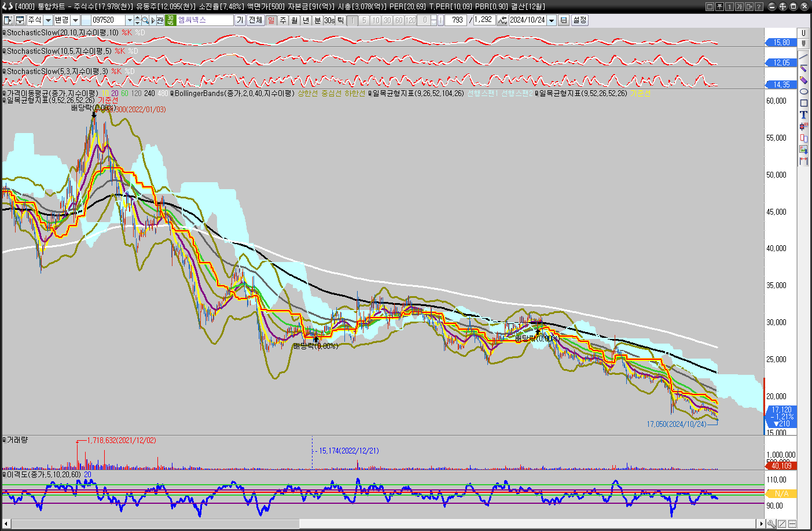Viewport: 812px width, 531px height.
Task: Select the horizontal range measurement tool
Action: (803, 161)
